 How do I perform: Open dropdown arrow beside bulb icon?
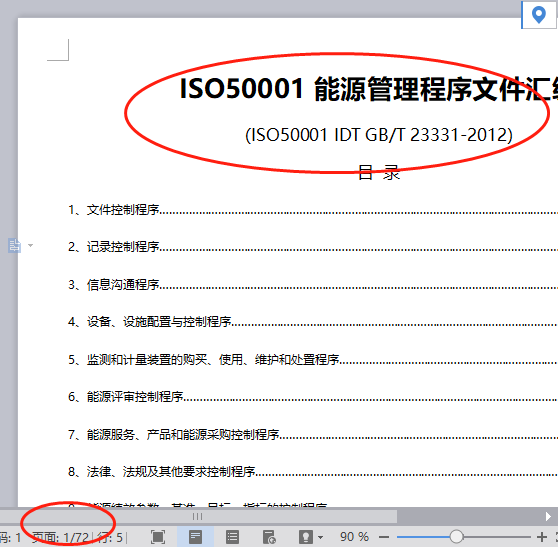(x=320, y=537)
